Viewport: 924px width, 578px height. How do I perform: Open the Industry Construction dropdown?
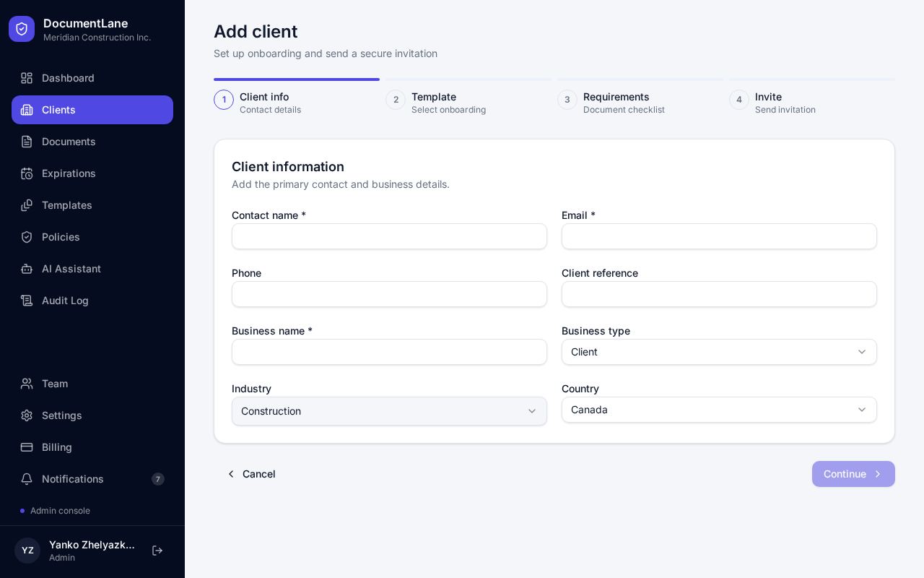(389, 411)
